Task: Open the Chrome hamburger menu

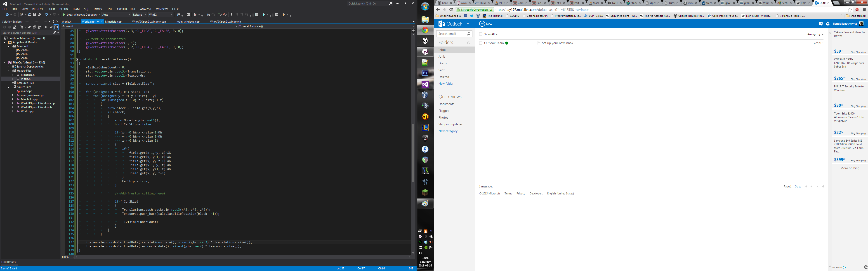Action: point(864,10)
